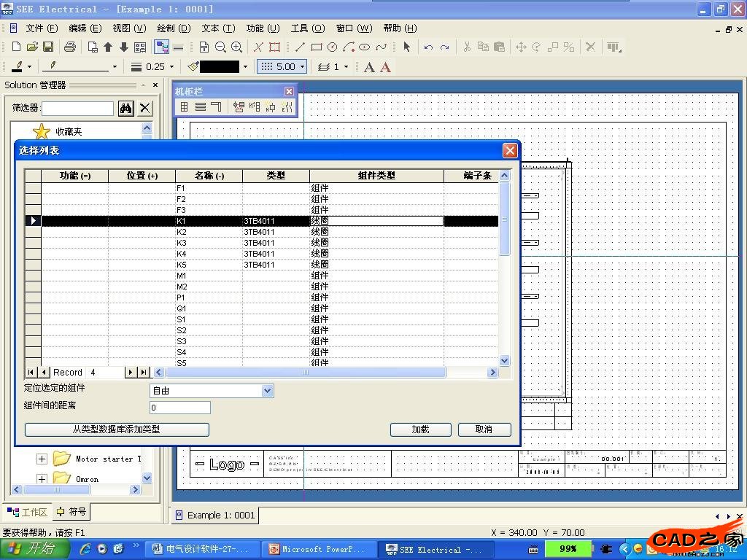Viewport: 747px width, 560px height.
Task: Clear the filter with the X icon
Action: (x=145, y=108)
